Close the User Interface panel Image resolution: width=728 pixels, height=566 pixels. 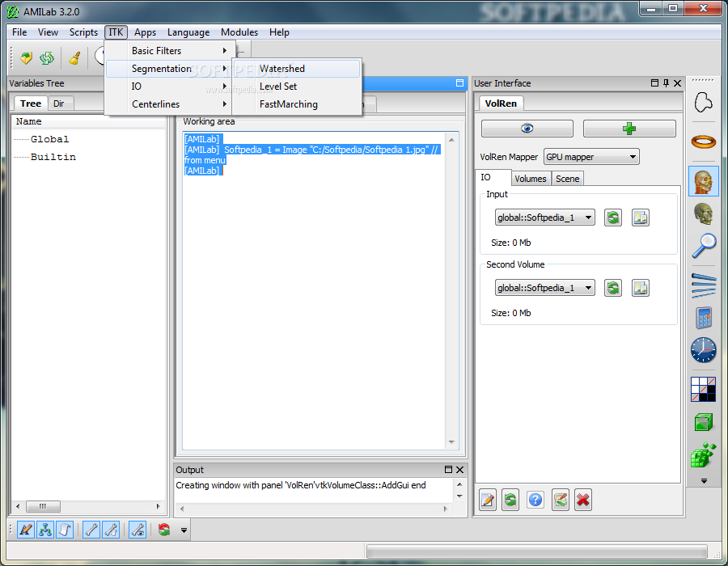[677, 83]
